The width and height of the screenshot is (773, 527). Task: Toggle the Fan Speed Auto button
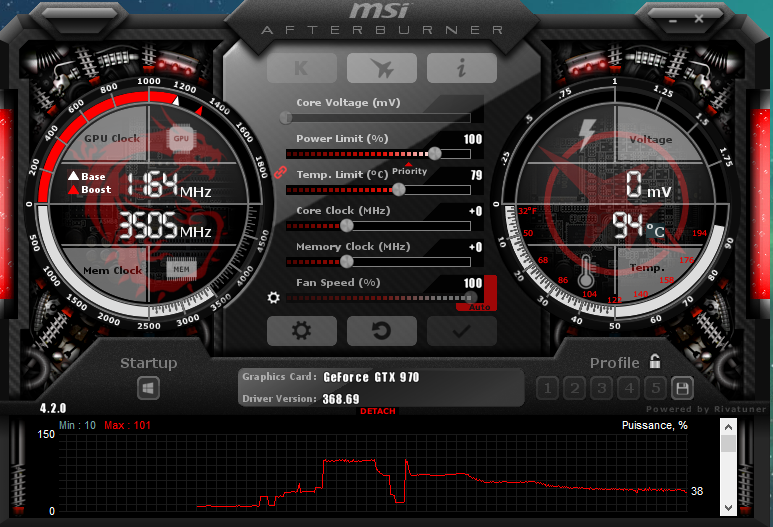click(479, 307)
